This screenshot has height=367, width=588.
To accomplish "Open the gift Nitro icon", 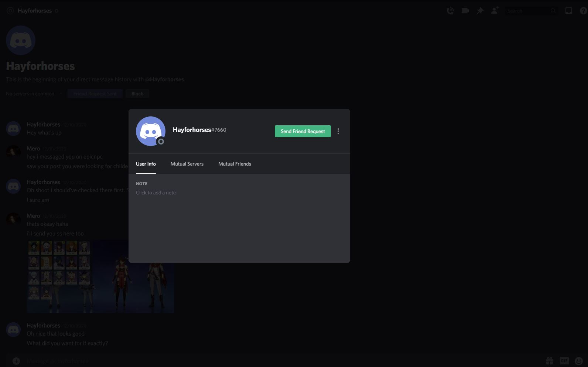I will [x=550, y=361].
